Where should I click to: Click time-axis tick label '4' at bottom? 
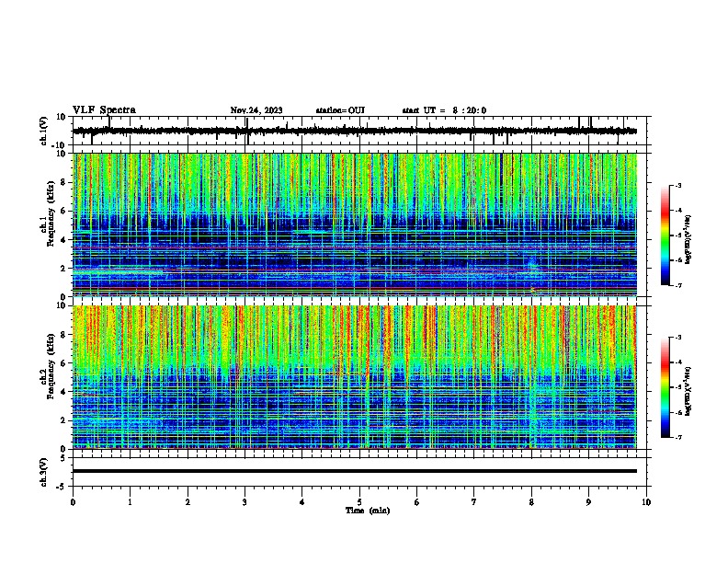(x=302, y=502)
